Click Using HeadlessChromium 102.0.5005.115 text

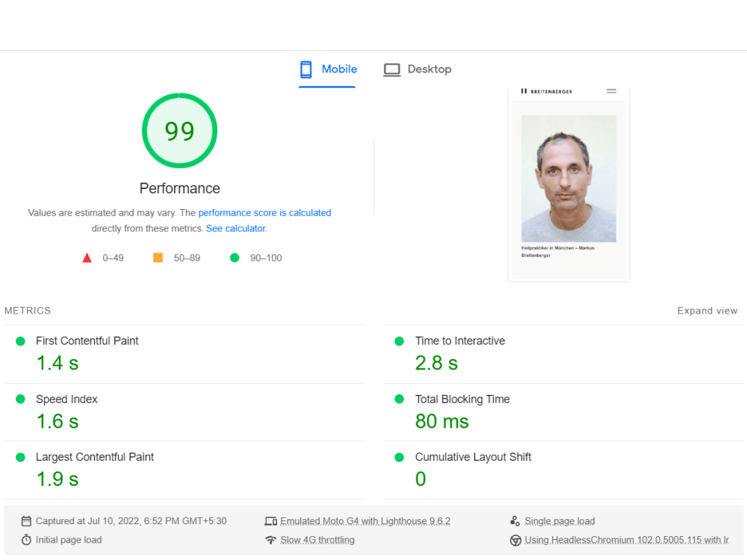(627, 540)
